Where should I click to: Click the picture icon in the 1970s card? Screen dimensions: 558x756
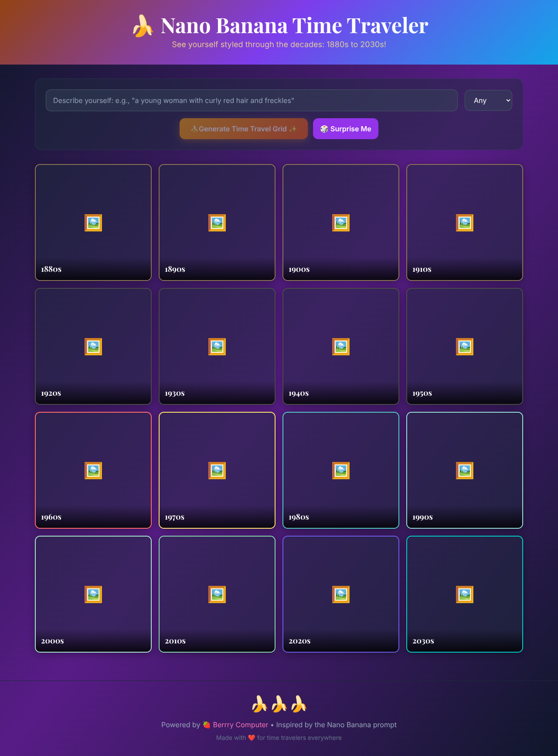pyautogui.click(x=217, y=471)
